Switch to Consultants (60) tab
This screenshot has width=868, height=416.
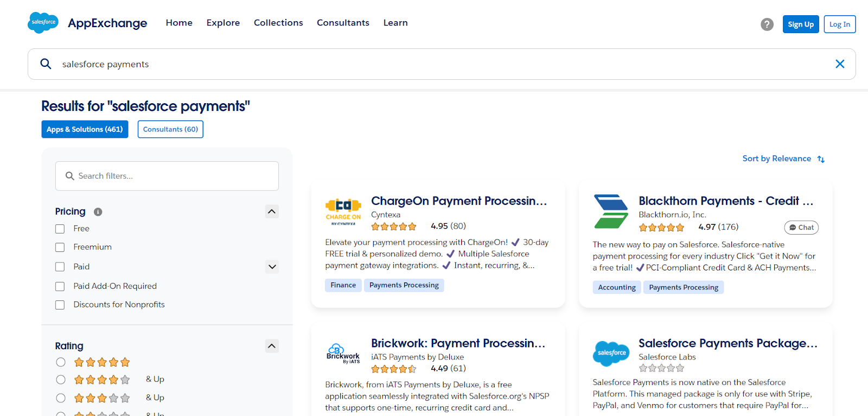point(170,129)
